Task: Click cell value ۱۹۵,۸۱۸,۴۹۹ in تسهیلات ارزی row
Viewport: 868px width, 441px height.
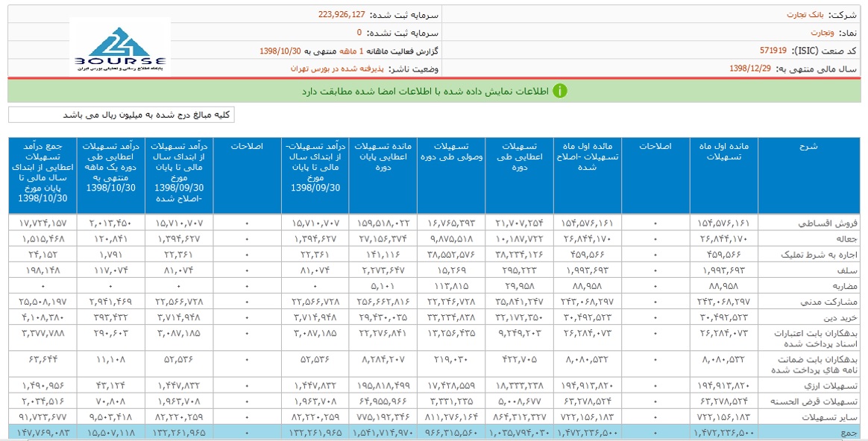Action: coord(383,386)
